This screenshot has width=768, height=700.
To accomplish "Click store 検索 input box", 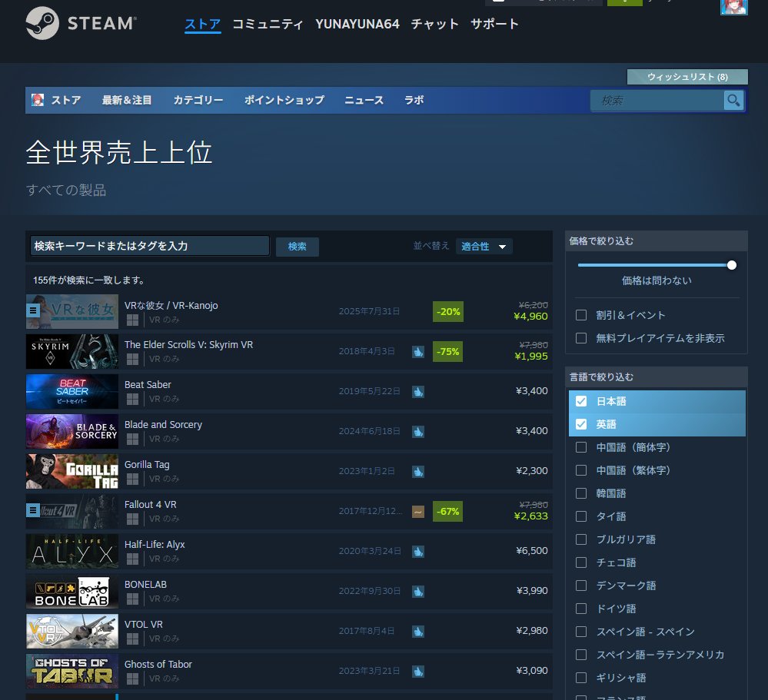I will pos(657,101).
